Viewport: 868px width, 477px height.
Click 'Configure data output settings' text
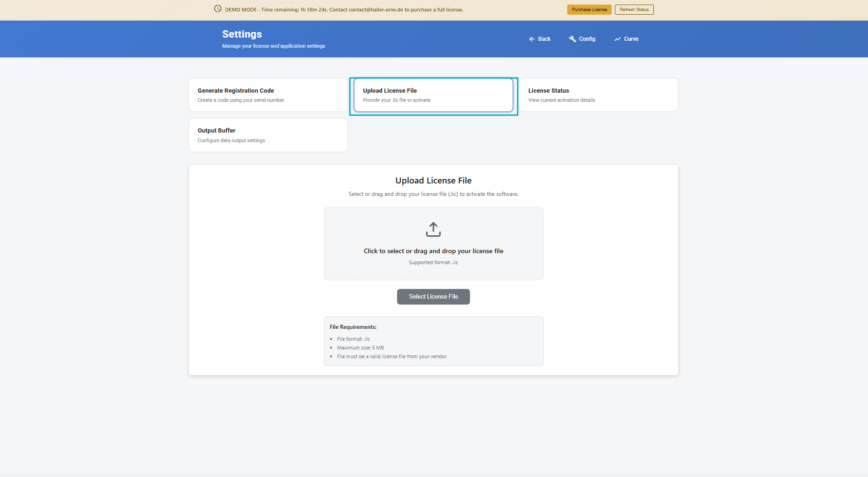pyautogui.click(x=231, y=140)
